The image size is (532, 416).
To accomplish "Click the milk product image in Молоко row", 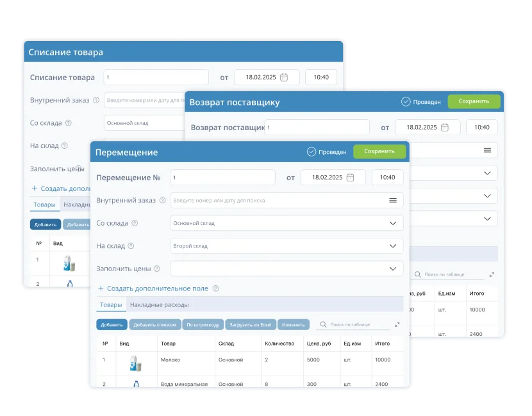I will click(x=135, y=363).
